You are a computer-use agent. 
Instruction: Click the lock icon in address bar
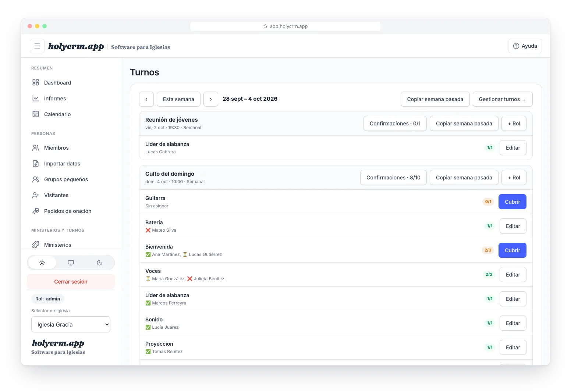[x=265, y=26]
